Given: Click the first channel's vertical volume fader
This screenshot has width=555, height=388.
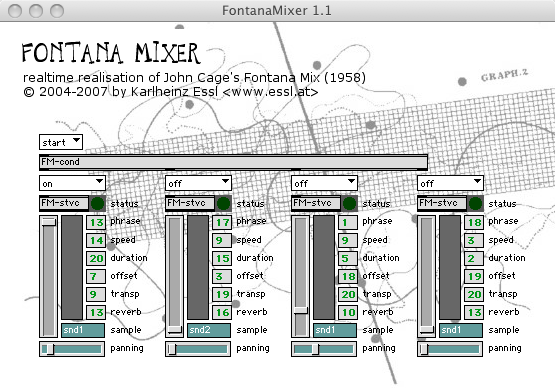Looking at the screenshot, I should [x=48, y=276].
